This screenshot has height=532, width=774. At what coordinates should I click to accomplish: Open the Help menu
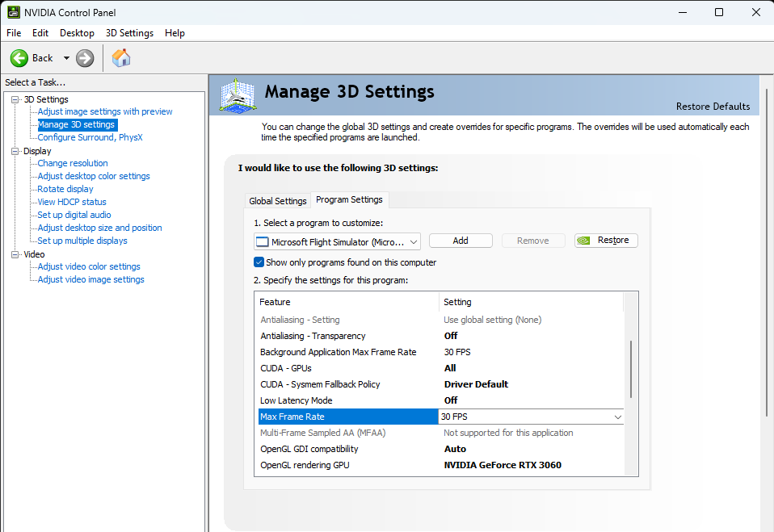tap(175, 33)
